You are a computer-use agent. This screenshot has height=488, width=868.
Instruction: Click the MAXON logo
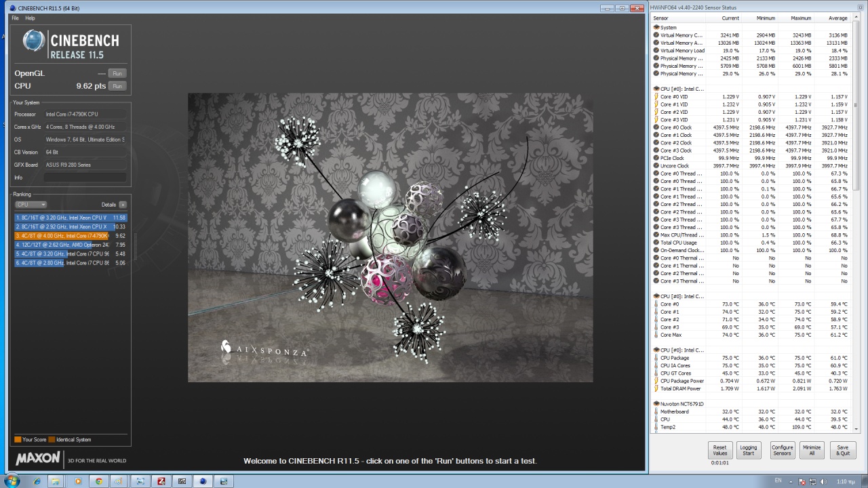point(38,459)
